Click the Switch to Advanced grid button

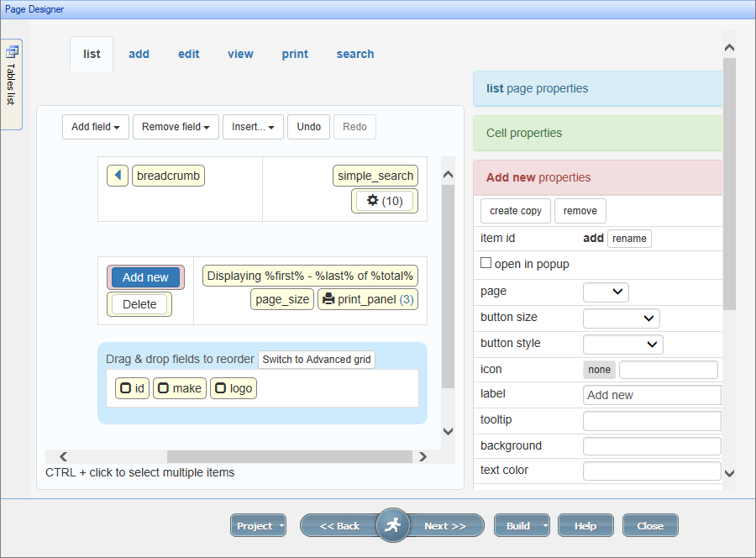point(317,360)
